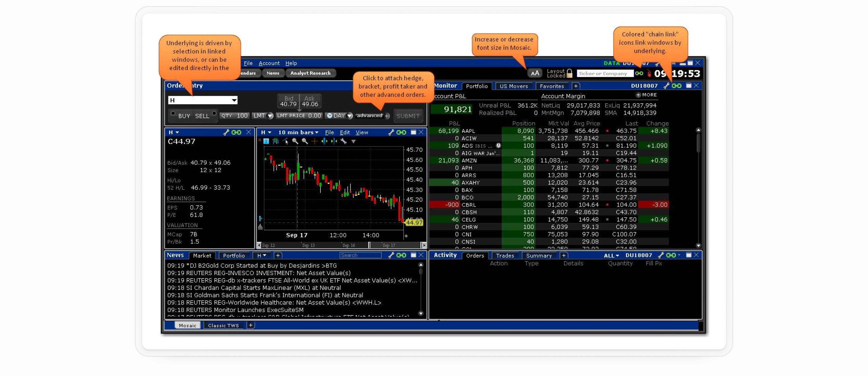The image size is (868, 376).
Task: Select the blue T text tool in chart toolbar
Action: (x=266, y=141)
